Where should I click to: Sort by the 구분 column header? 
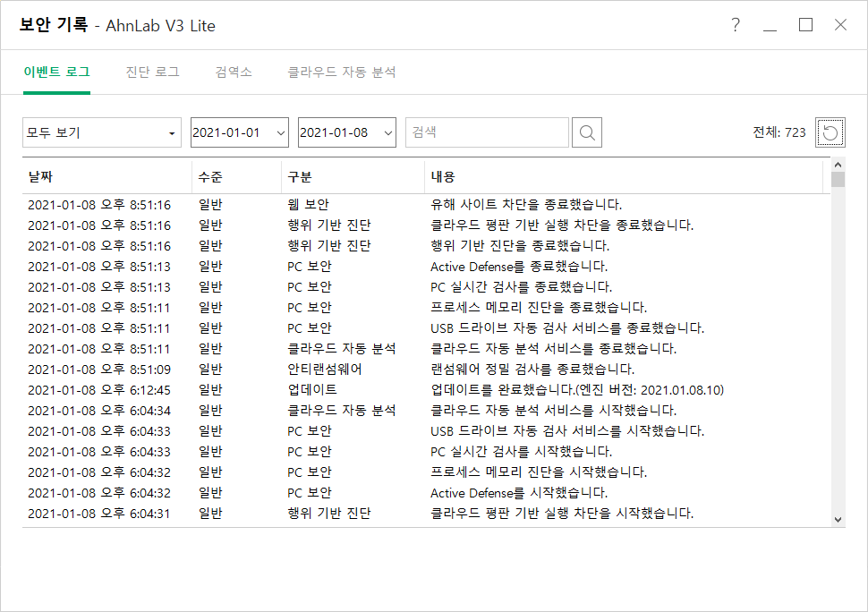coord(353,176)
